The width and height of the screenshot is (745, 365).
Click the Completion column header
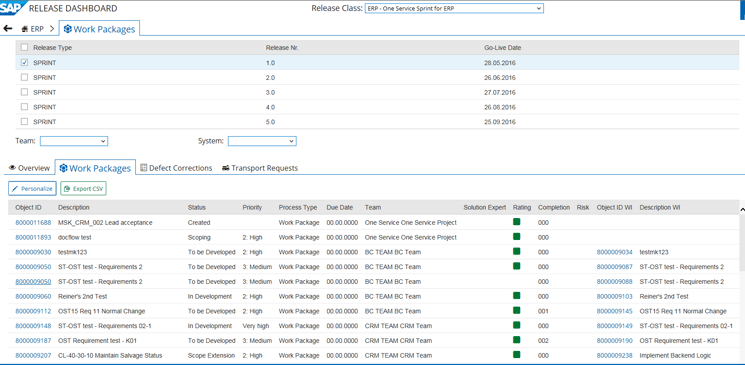click(554, 208)
